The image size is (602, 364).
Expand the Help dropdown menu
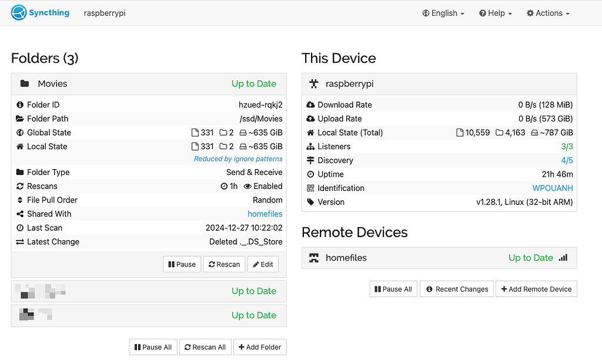[x=496, y=13]
